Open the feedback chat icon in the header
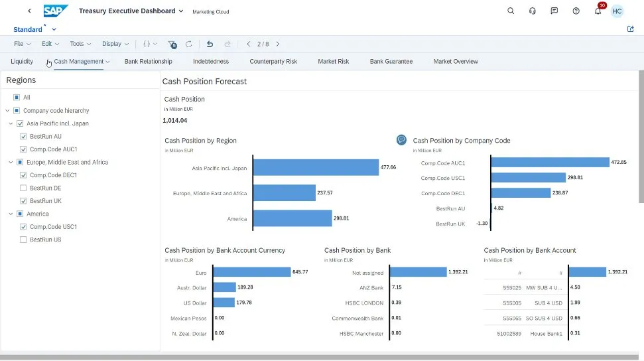Viewport: 644px width, 361px height. 554,11
